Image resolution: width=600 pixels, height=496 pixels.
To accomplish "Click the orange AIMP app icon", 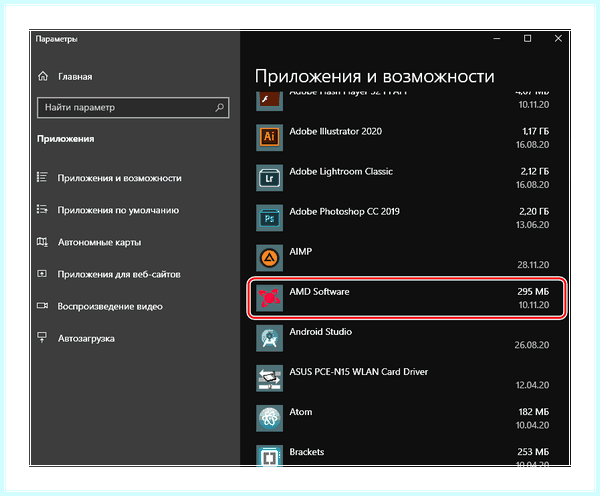I will click(x=269, y=258).
